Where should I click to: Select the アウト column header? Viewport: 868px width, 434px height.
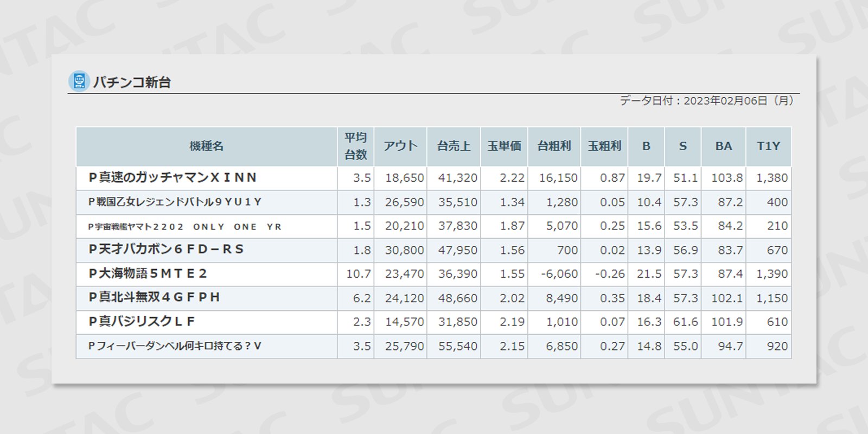click(400, 146)
